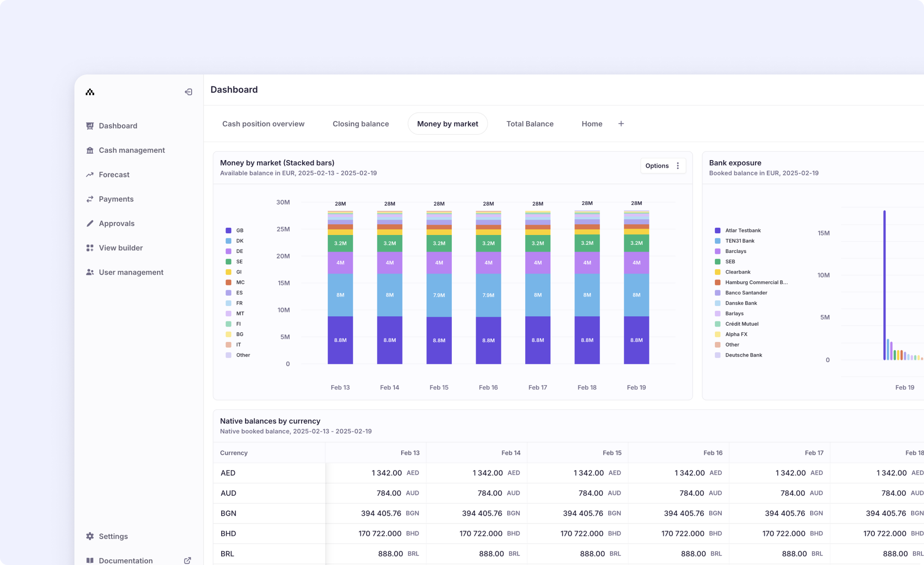Click the Dashboard sidebar label
This screenshot has height=565, width=924.
[118, 126]
